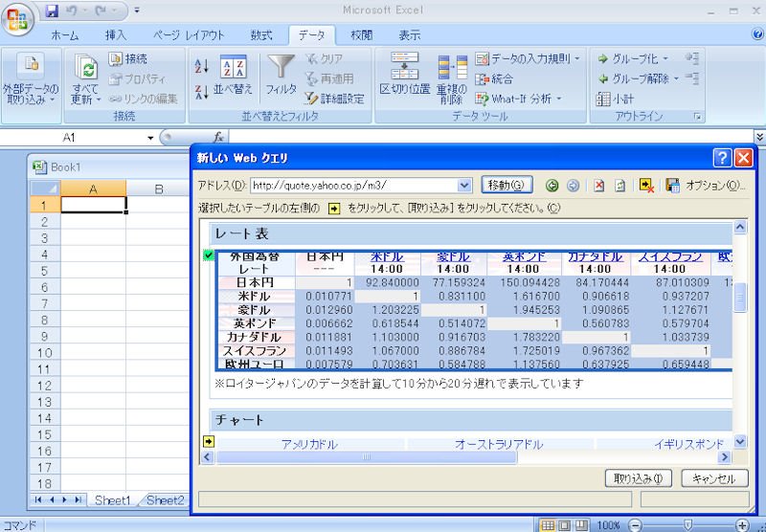Open データの入力規則 dropdown arrow

577,59
